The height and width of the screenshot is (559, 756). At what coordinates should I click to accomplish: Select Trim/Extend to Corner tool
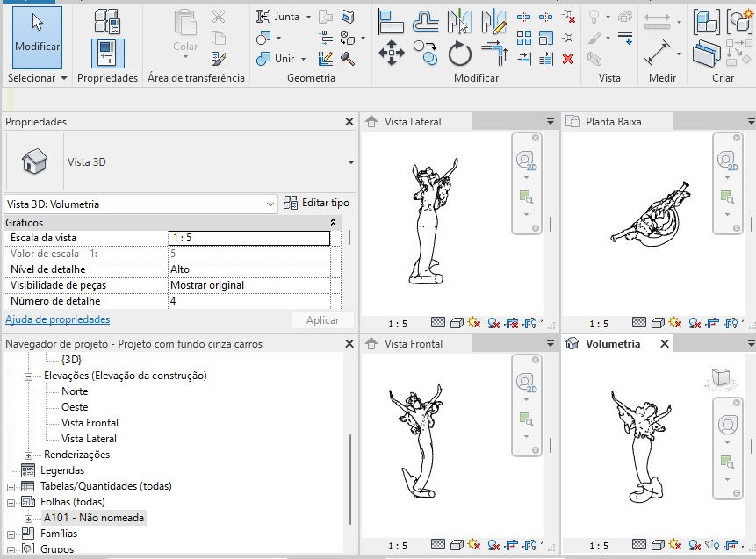tap(494, 53)
